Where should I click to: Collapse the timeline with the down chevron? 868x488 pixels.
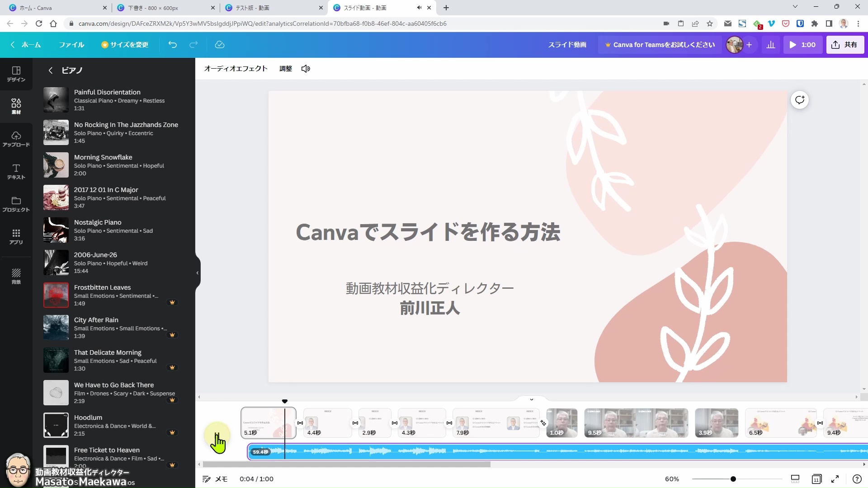(x=532, y=399)
